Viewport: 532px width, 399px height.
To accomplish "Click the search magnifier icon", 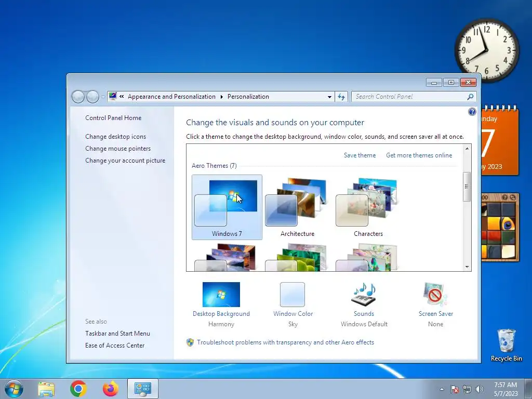I will 470,97.
